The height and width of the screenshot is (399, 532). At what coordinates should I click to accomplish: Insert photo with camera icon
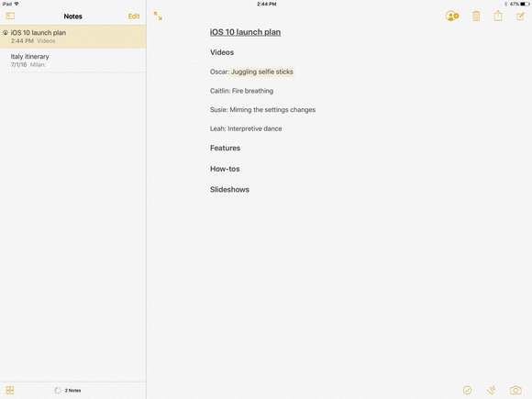coord(515,390)
